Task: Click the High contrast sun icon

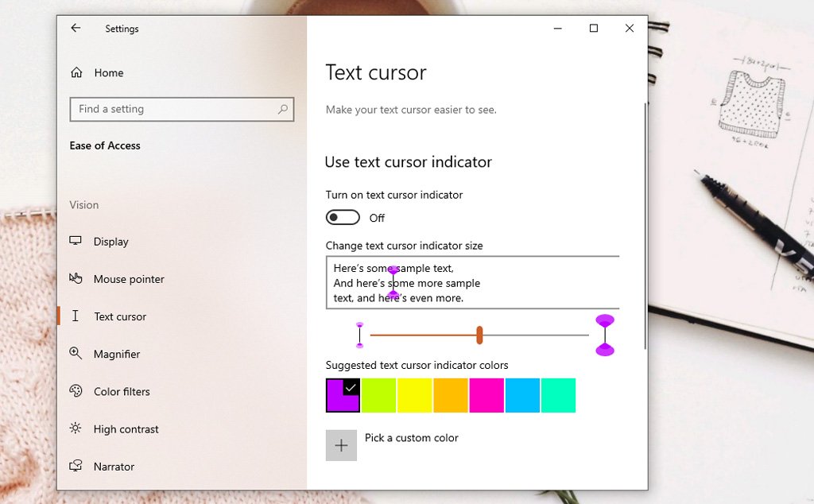Action: (76, 428)
